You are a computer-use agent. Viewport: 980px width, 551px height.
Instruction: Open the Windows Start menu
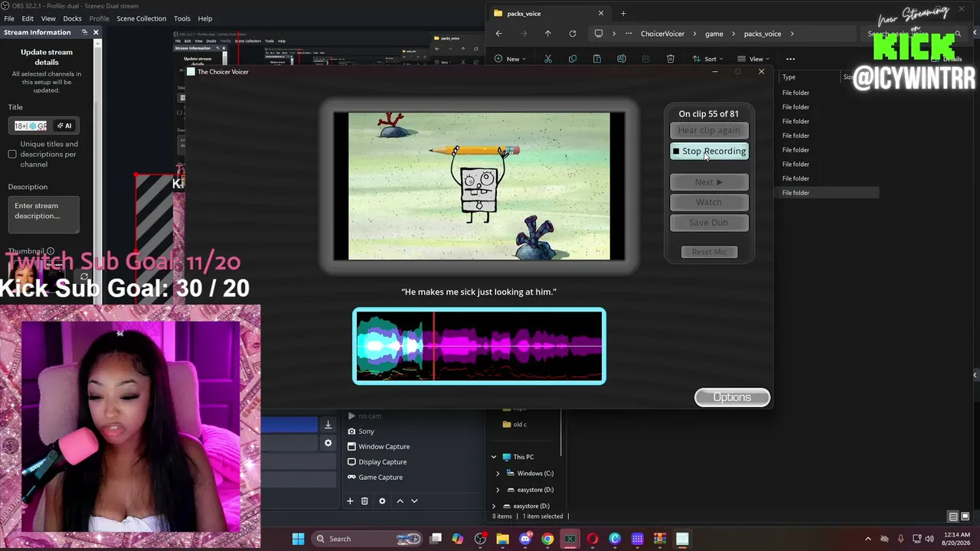tap(298, 539)
